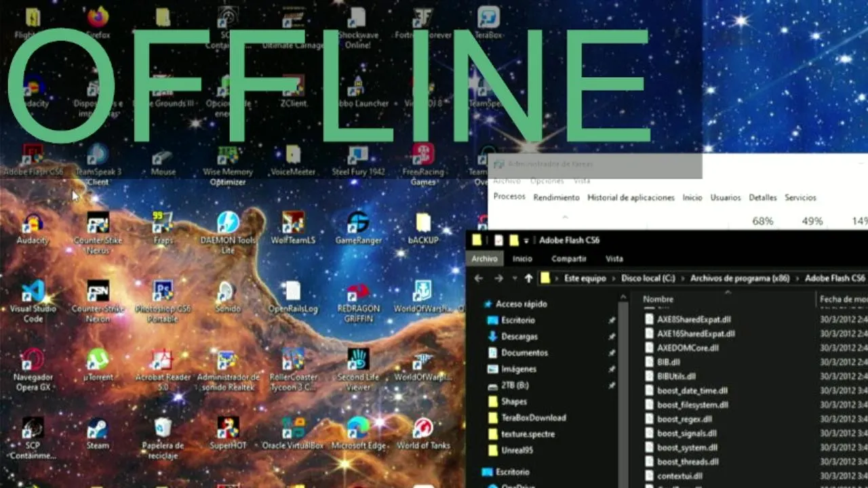Open WolfTeamLS desktop shortcut
868x488 pixels.
pos(293,228)
